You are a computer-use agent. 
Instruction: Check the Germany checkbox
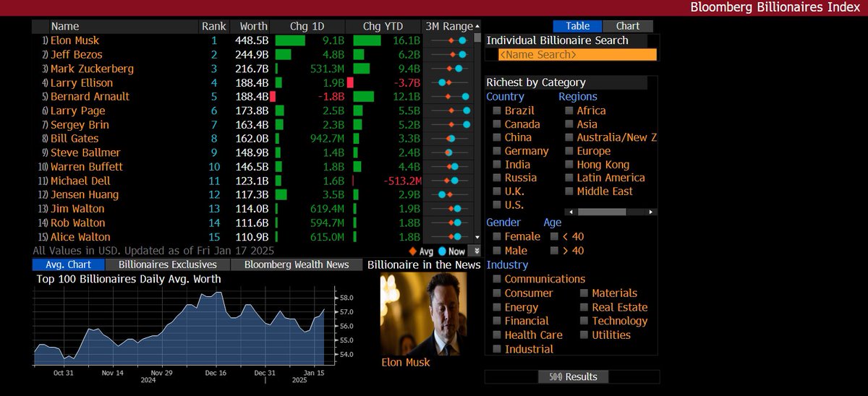(497, 151)
